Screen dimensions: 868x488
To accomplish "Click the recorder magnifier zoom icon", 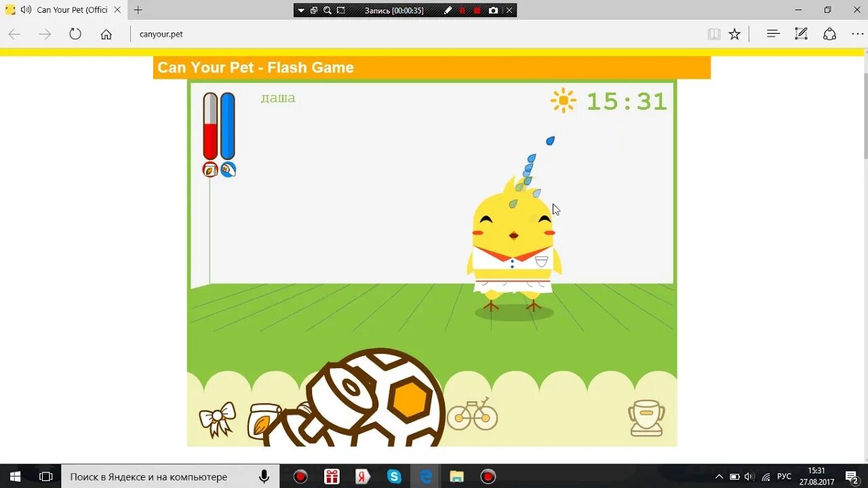I will pyautogui.click(x=328, y=10).
